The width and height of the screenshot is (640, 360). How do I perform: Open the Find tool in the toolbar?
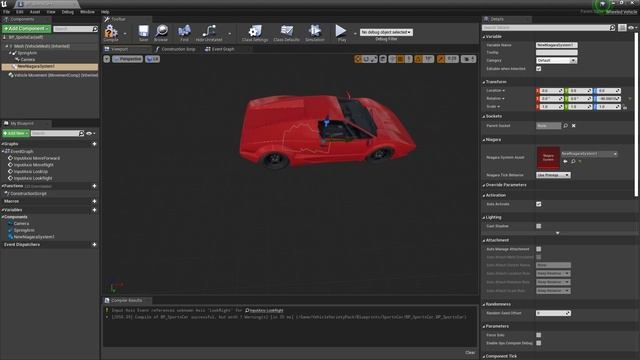click(x=184, y=32)
